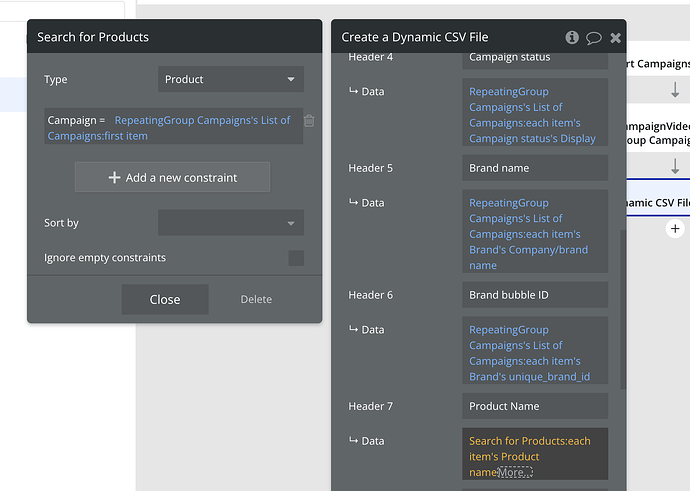Click the comment bubble icon
690x491 pixels.
pyautogui.click(x=594, y=37)
